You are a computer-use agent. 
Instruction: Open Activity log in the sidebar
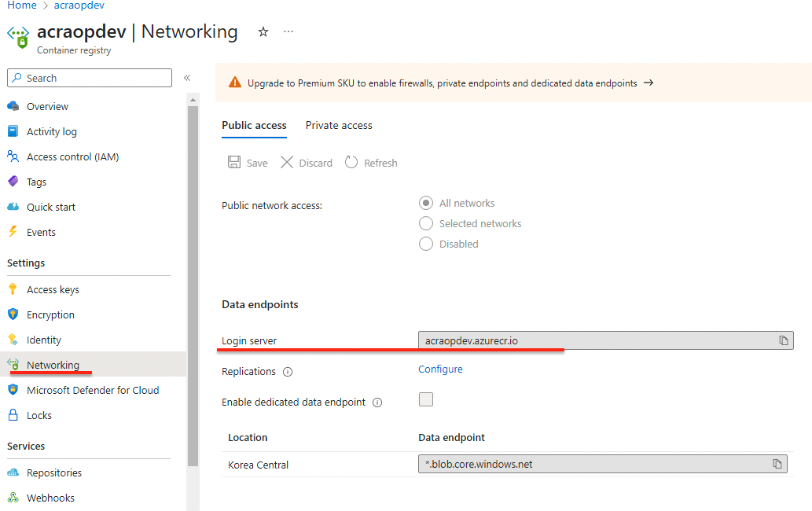(52, 131)
